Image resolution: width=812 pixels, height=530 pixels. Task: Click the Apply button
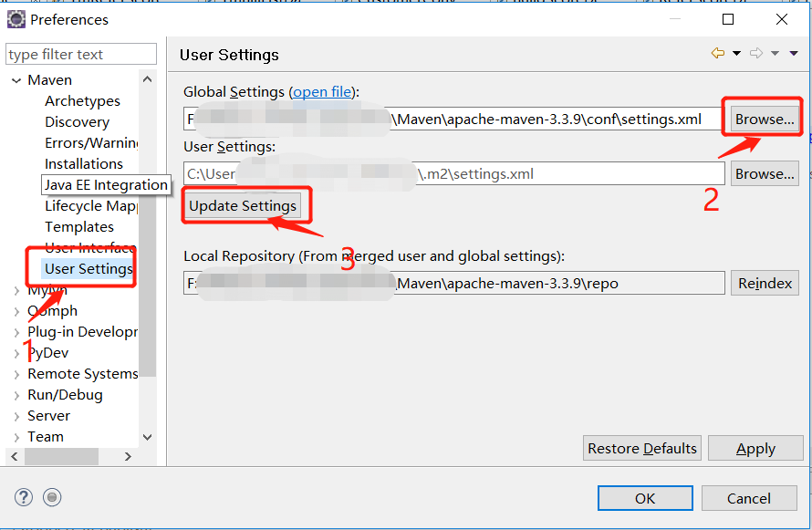click(x=755, y=448)
